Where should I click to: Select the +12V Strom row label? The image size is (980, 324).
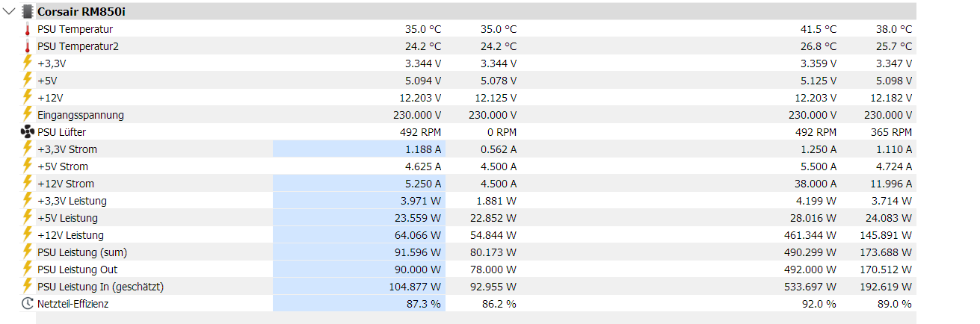pos(66,184)
